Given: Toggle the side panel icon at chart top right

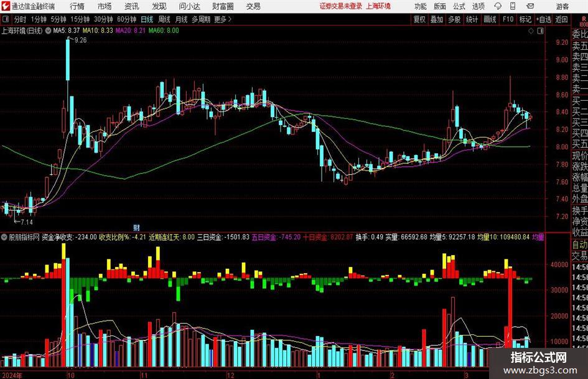Looking at the screenshot, I should coord(540,31).
